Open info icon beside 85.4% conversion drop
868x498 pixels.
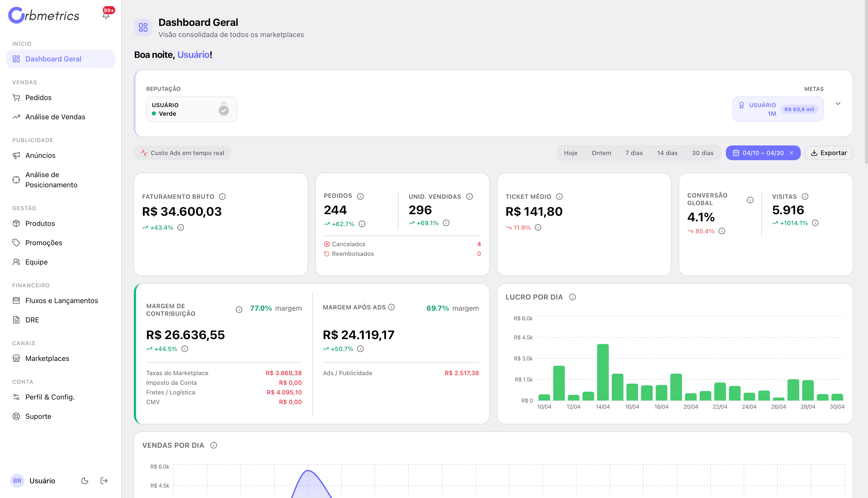click(x=722, y=231)
